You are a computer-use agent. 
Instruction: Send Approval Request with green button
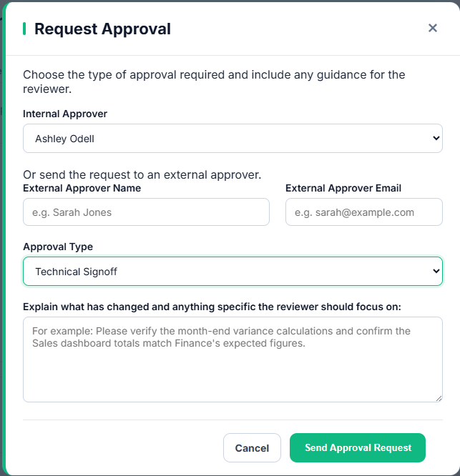point(358,447)
